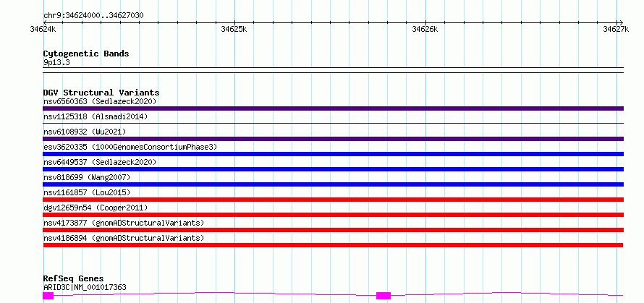Click the nsv4173877 (gnomADStructuralVariants) label
Image resolution: width=644 pixels, height=303 pixels.
(x=124, y=223)
